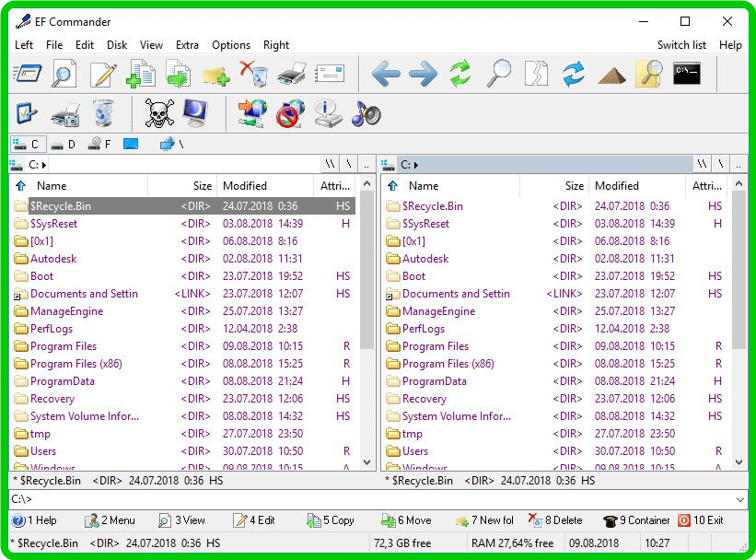Click the left panel up-arrow header icon

[x=21, y=186]
